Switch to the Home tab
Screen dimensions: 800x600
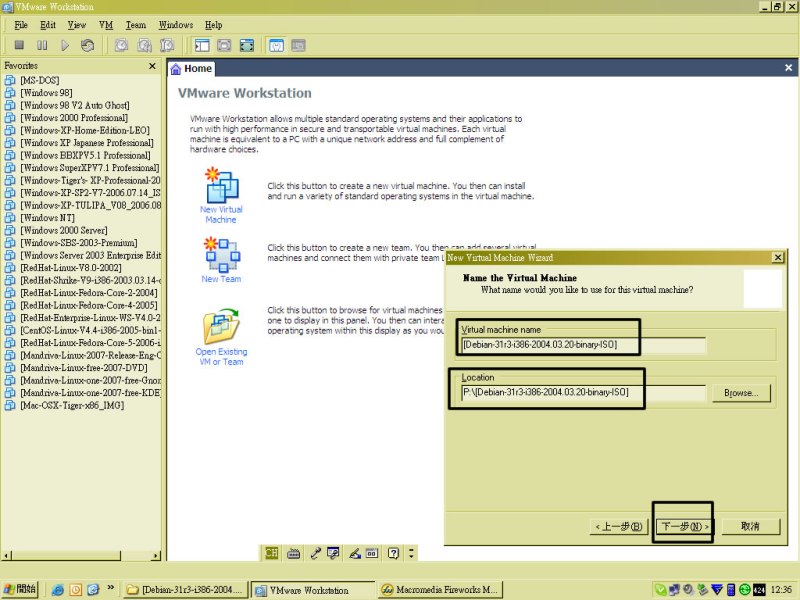click(192, 69)
